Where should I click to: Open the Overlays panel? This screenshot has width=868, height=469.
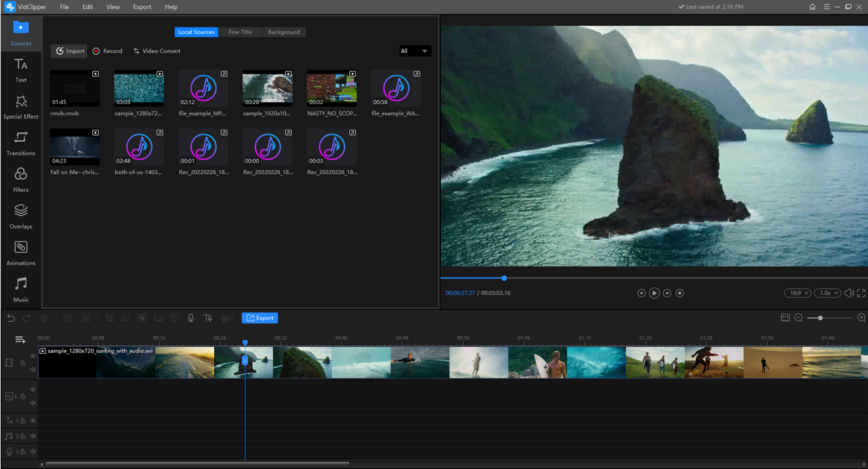point(21,217)
